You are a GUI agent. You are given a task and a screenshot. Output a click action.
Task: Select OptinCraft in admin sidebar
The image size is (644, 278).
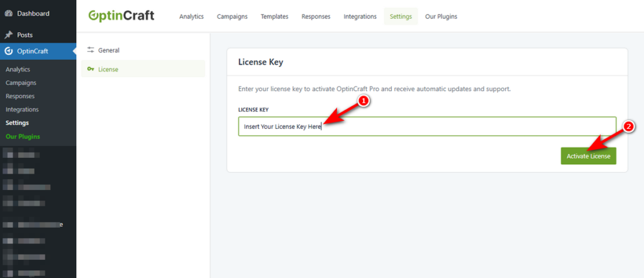tap(38, 52)
